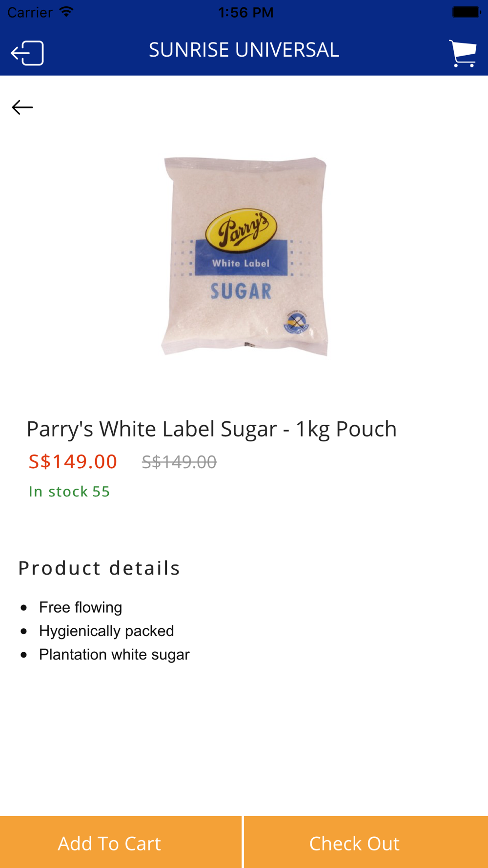Image resolution: width=488 pixels, height=868 pixels.
Task: Select the Hygienically packed bullet item
Action: (x=106, y=631)
